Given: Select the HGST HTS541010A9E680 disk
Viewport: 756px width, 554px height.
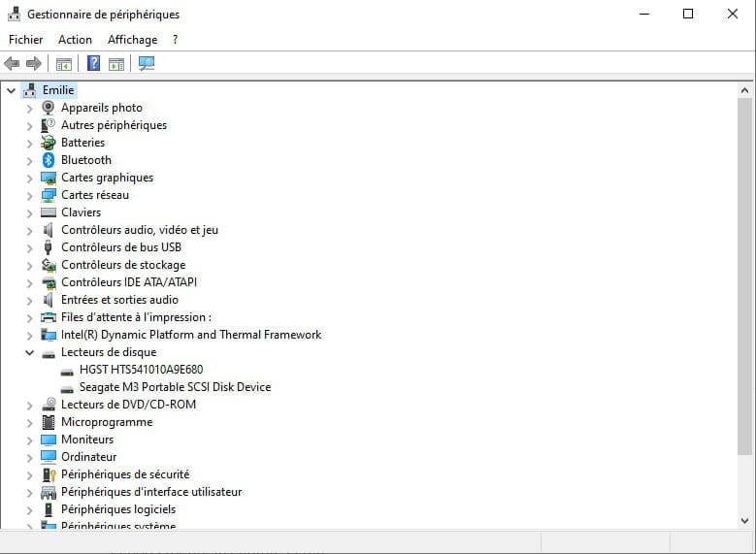Looking at the screenshot, I should (141, 370).
